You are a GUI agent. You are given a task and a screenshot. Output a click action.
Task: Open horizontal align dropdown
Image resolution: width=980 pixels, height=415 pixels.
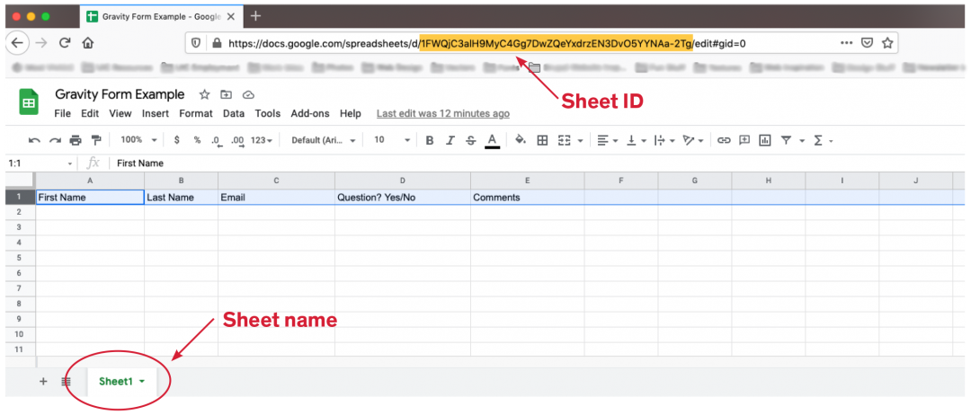pos(606,140)
